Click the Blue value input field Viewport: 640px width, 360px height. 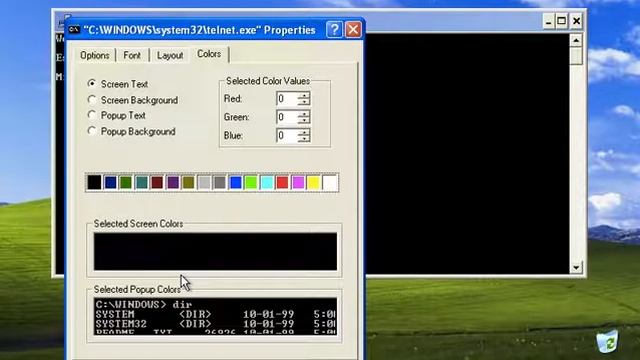coord(287,136)
